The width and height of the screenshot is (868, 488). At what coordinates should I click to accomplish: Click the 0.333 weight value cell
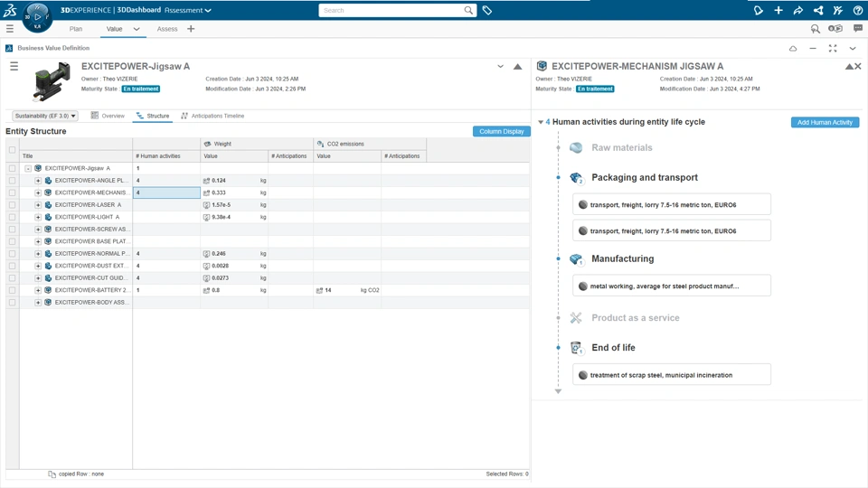[234, 192]
